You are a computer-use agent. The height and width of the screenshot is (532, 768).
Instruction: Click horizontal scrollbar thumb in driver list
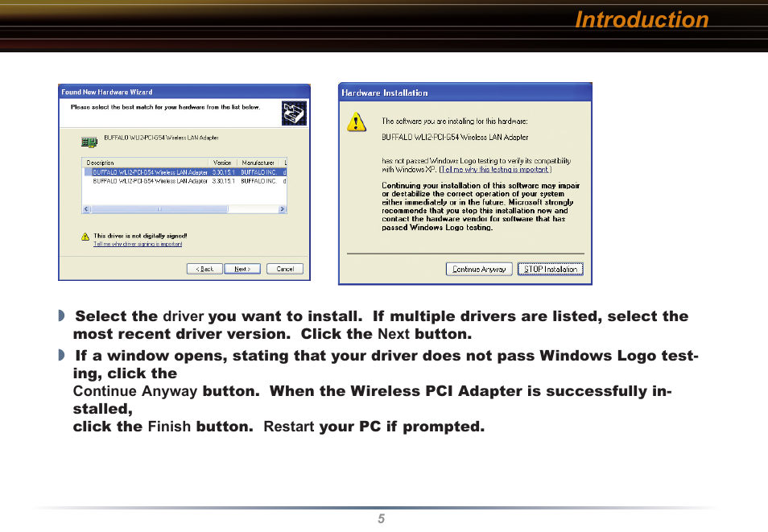click(159, 209)
